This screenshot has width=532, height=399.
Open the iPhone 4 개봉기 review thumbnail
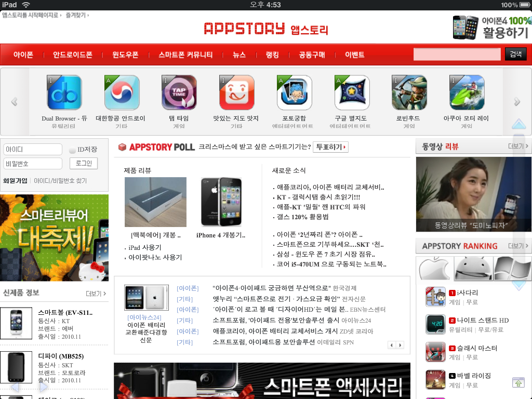[221, 202]
